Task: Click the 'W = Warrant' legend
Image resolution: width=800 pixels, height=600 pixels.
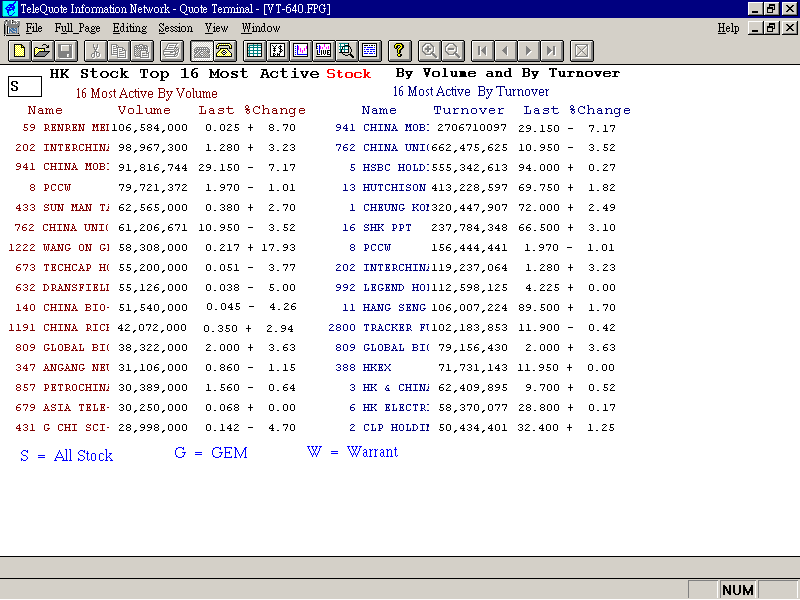Action: coord(353,452)
